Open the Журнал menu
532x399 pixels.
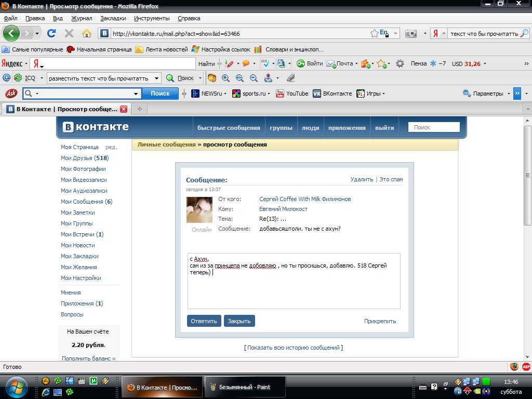pos(82,18)
